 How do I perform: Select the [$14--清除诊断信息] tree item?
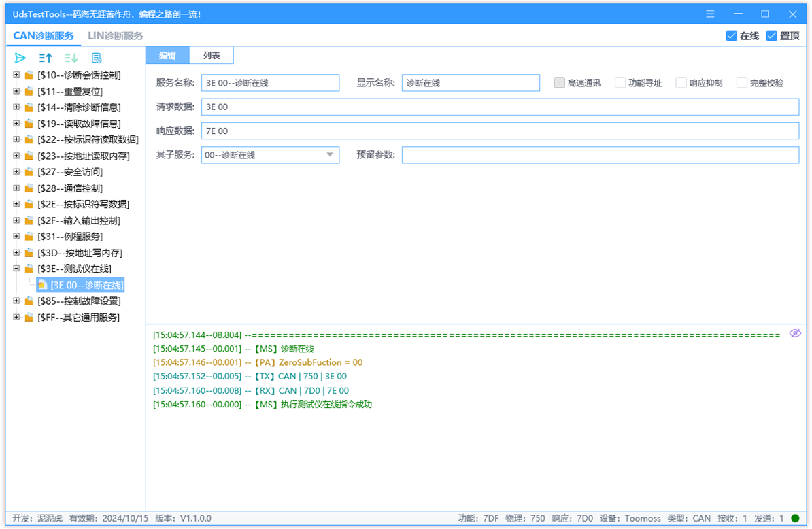(79, 107)
